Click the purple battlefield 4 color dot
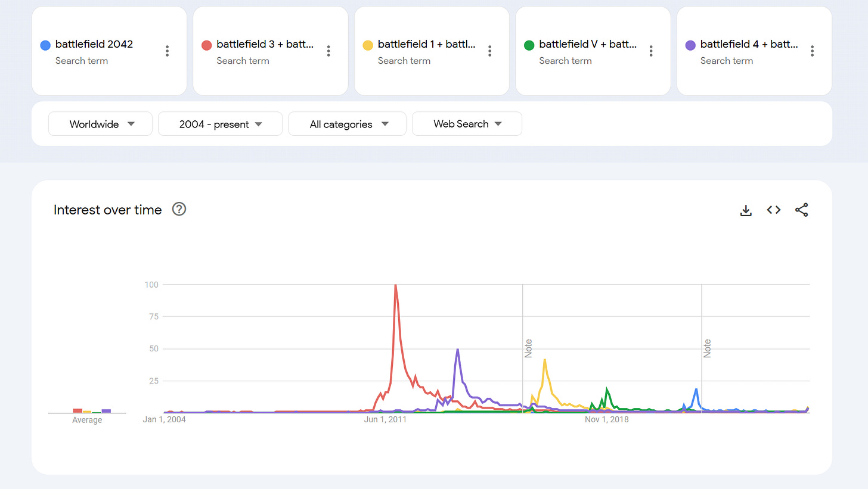The width and height of the screenshot is (868, 489). coord(690,45)
